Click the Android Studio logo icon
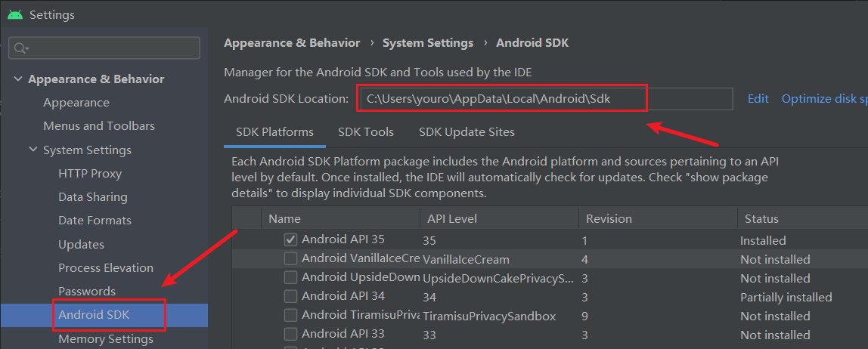 click(15, 14)
